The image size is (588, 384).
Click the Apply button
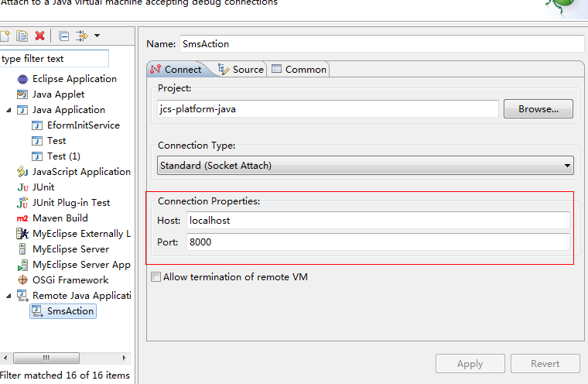coord(470,363)
